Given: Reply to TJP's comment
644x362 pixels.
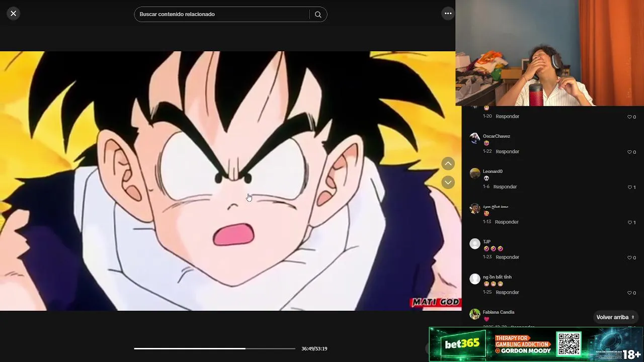Looking at the screenshot, I should click(507, 257).
